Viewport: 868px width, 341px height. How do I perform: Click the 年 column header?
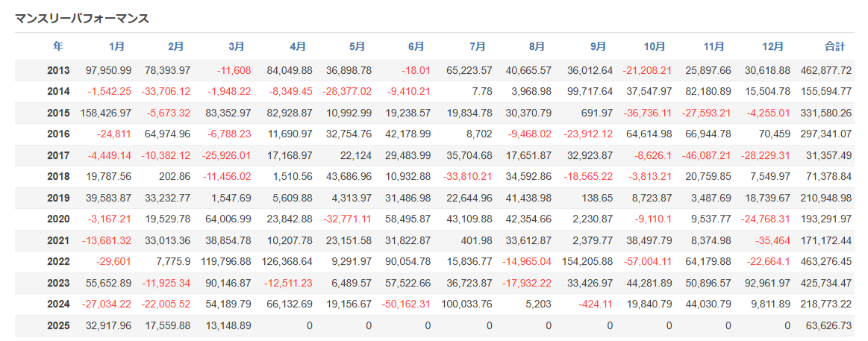point(58,46)
